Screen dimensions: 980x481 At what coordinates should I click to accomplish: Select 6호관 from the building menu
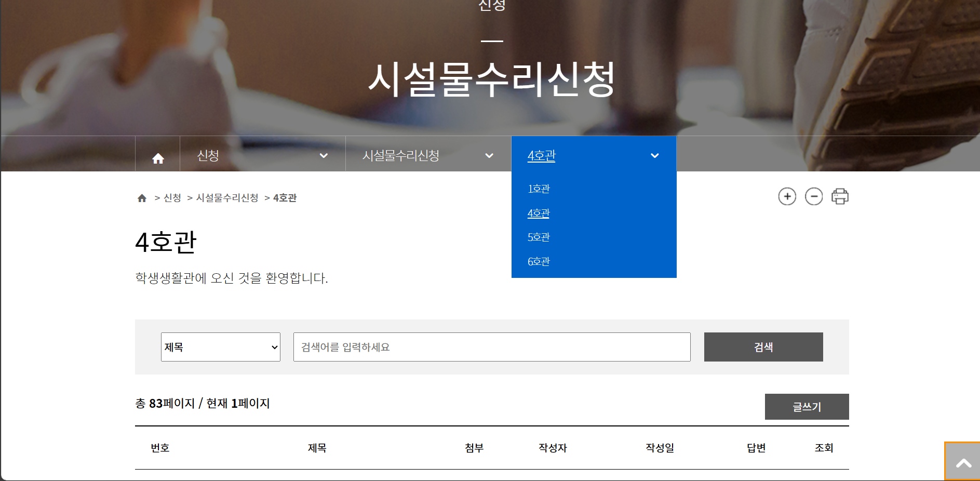(x=539, y=261)
